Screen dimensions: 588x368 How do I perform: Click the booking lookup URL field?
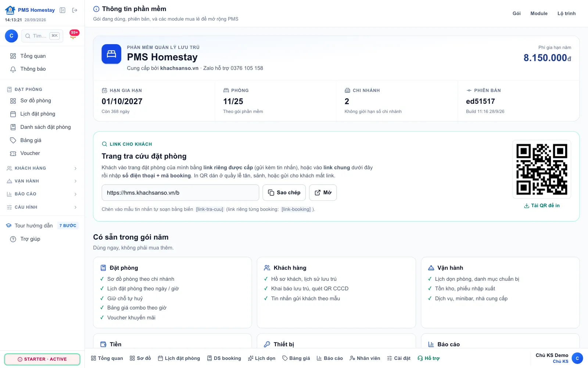tap(180, 192)
